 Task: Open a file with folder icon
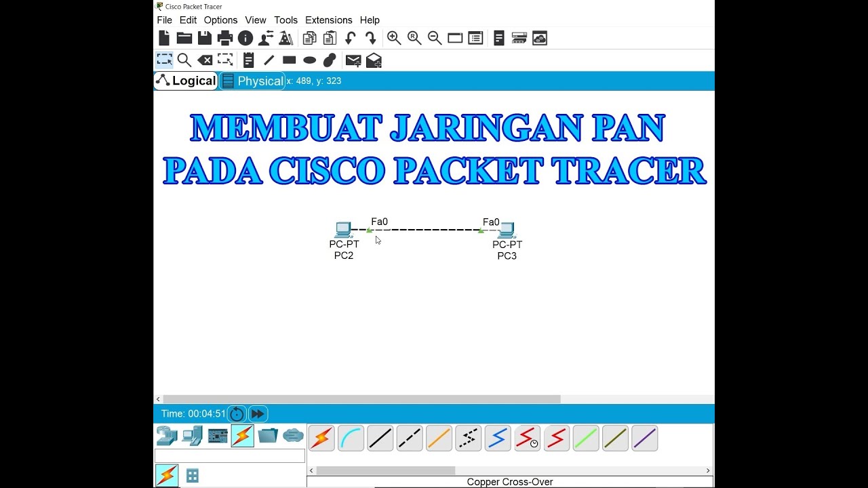click(x=184, y=39)
